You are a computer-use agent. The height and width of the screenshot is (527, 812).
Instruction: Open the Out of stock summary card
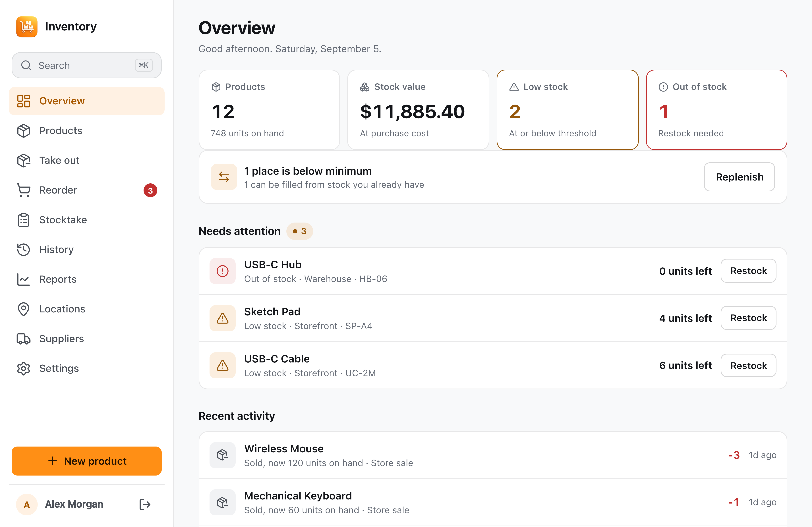point(716,109)
